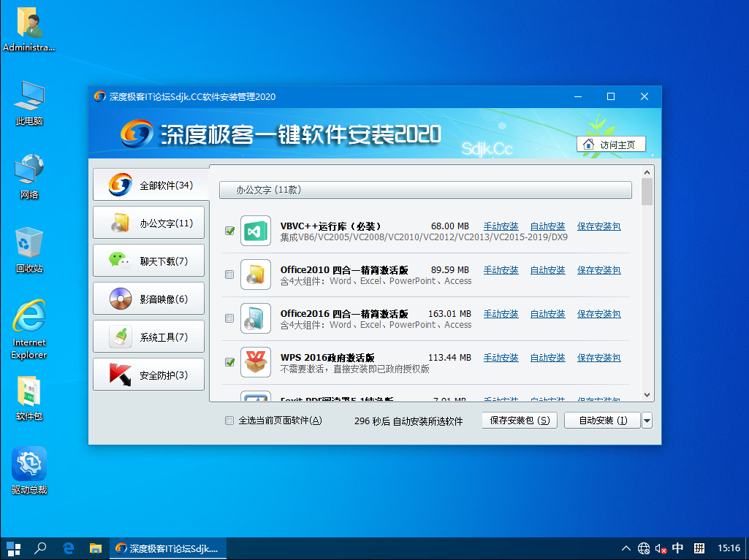The height and width of the screenshot is (560, 749).
Task: Click the WPS 2016政府激活版 title text
Action: [327, 358]
